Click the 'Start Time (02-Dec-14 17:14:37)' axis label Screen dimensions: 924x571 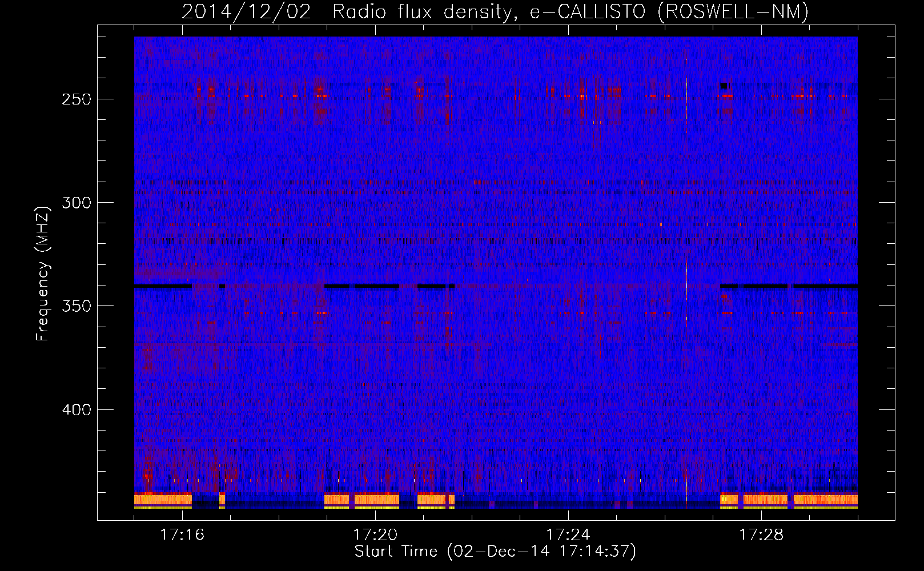click(x=495, y=552)
